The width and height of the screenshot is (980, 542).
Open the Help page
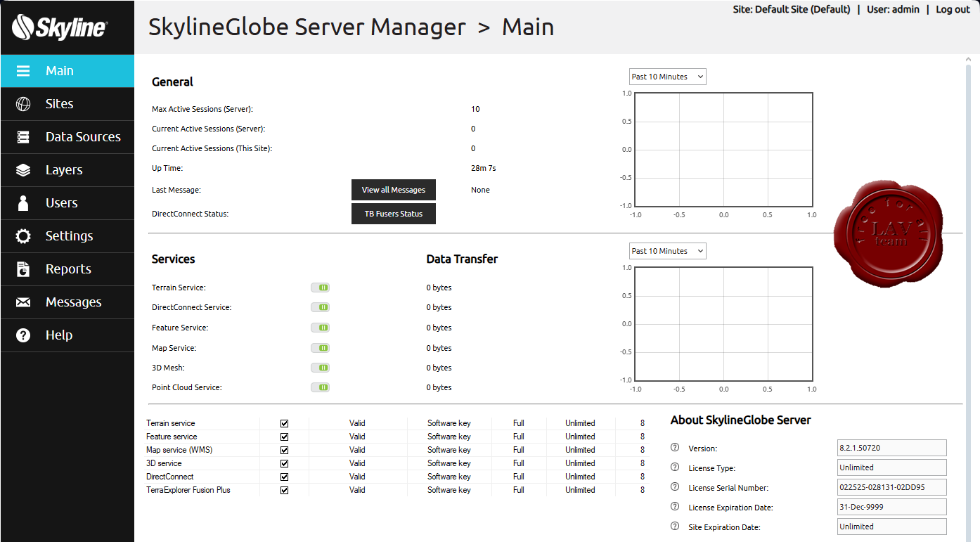click(67, 335)
